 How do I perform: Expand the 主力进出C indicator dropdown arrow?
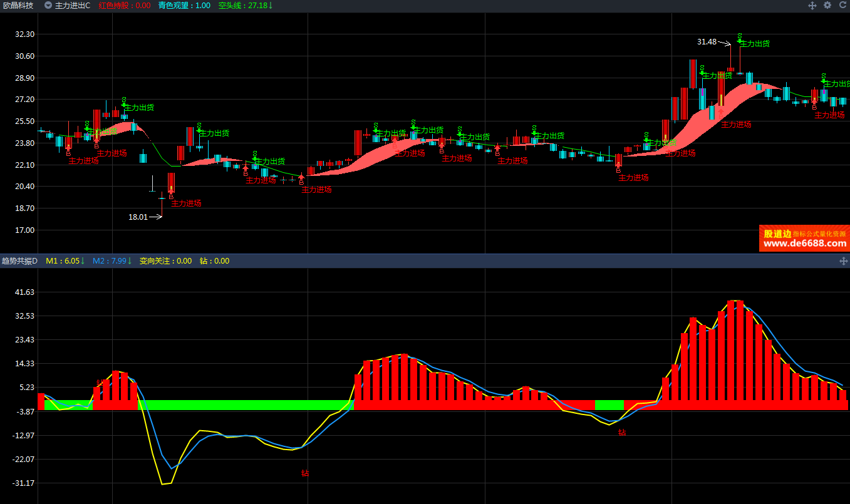48,5
